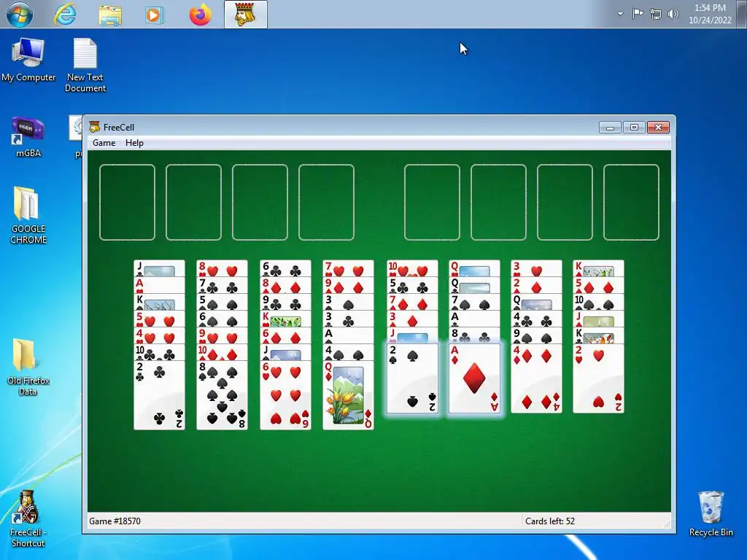Click the 10 of clubs card

159,352
